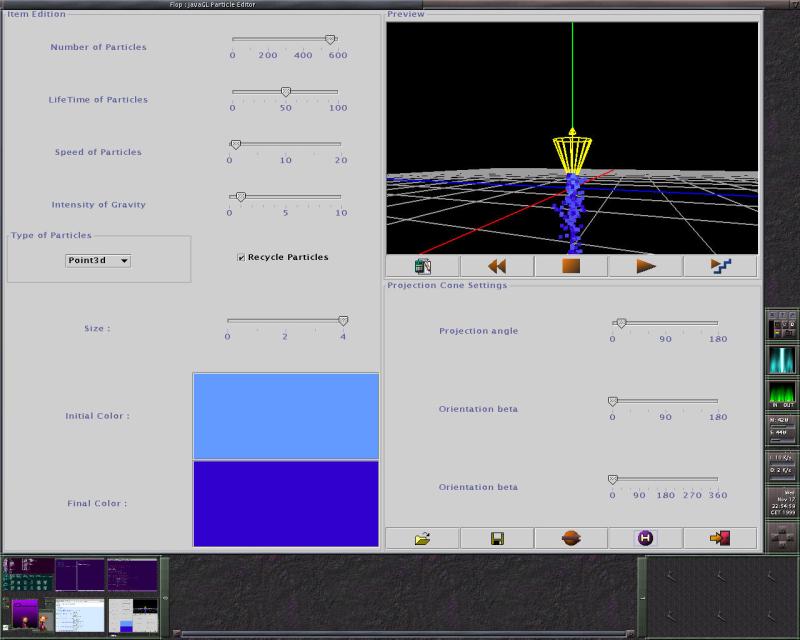
Task: Click the top-left workspace thumbnail in pager
Action: point(28,575)
